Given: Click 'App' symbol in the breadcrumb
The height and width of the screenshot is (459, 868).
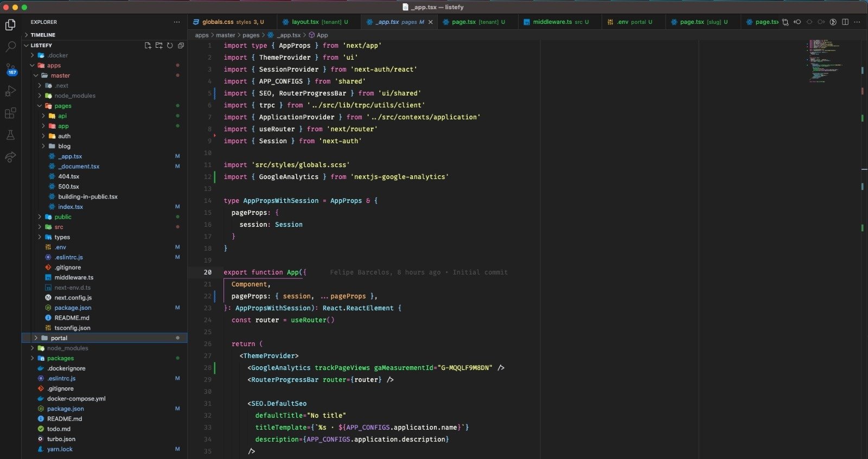Looking at the screenshot, I should [x=322, y=35].
